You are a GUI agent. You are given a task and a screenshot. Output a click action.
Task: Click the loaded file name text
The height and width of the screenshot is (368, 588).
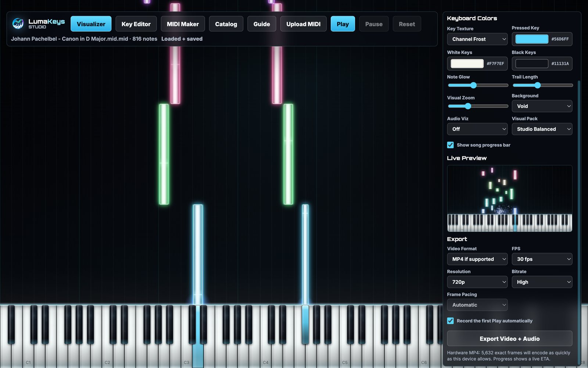coord(69,39)
